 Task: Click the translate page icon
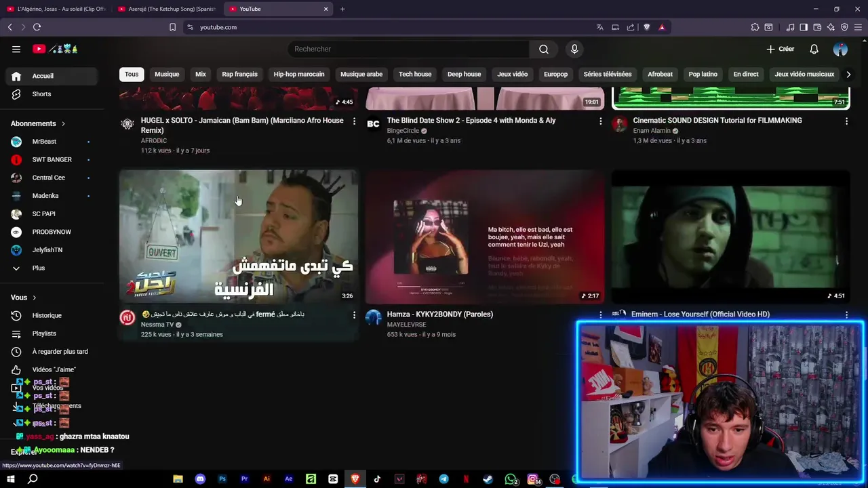[599, 27]
